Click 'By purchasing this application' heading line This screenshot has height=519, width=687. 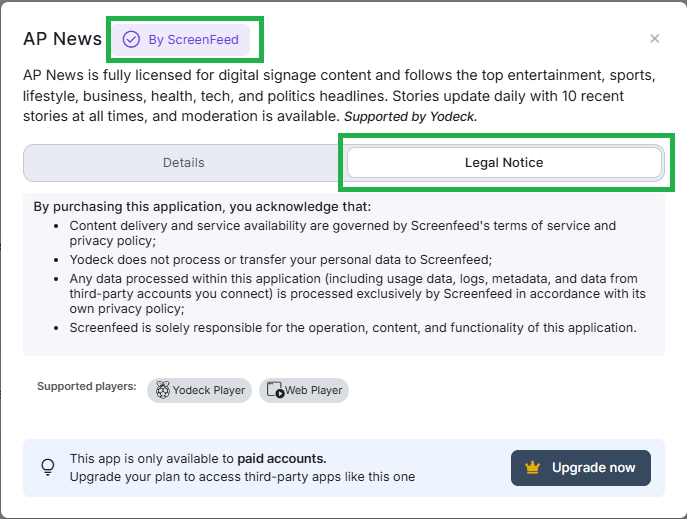202,207
